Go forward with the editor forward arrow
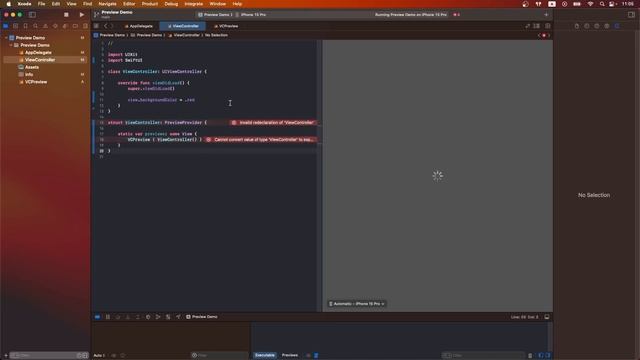 pyautogui.click(x=112, y=26)
